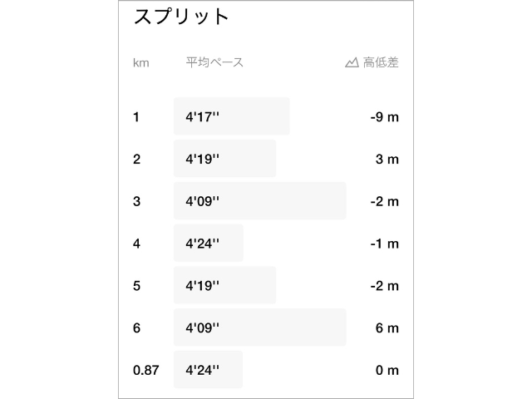Tap the 4'09'' pace bar for km 6
Screen dimensions: 532x399
click(259, 328)
